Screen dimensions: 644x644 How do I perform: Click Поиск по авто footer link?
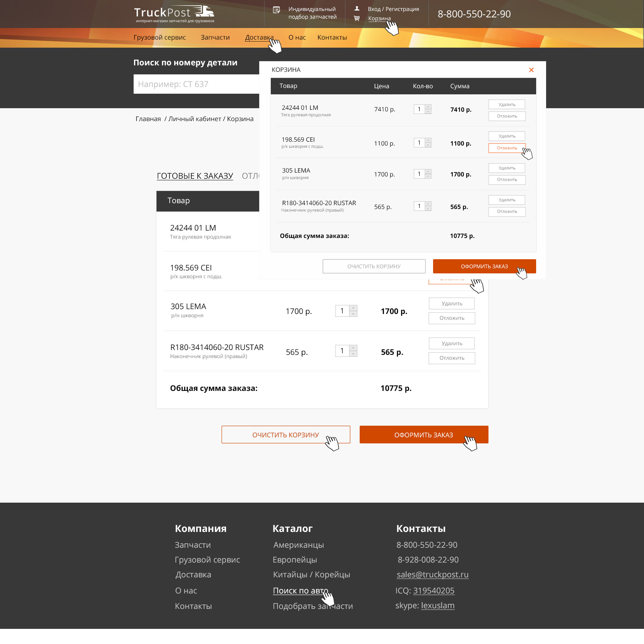pyautogui.click(x=300, y=590)
